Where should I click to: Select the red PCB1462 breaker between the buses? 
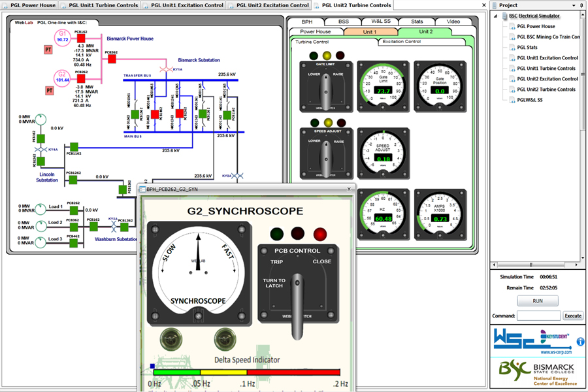click(154, 114)
